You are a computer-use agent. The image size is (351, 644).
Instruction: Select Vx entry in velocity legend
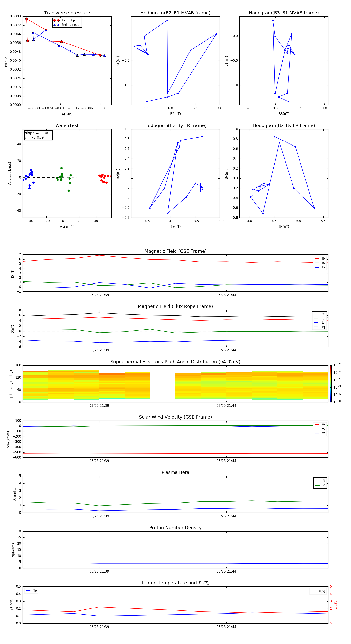pyautogui.click(x=320, y=424)
